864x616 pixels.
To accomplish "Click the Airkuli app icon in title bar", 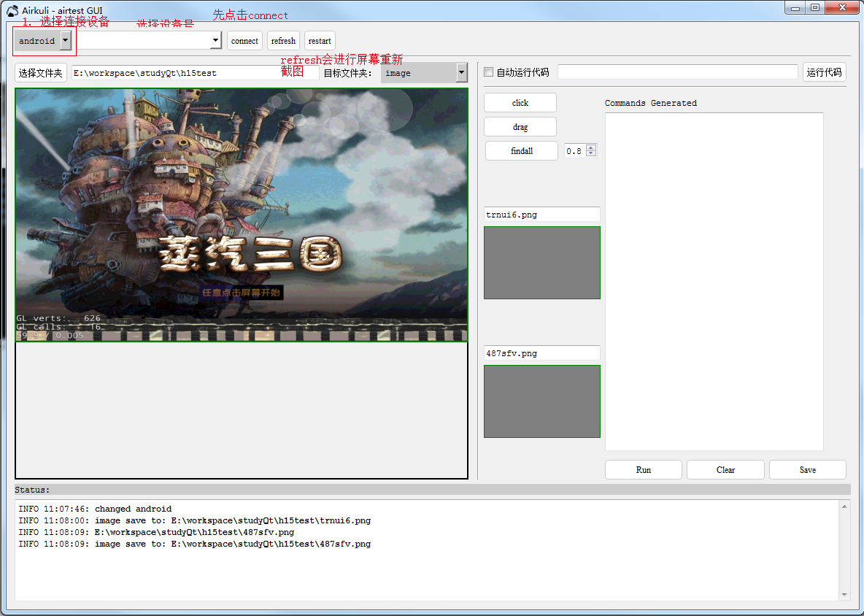I will (x=12, y=10).
